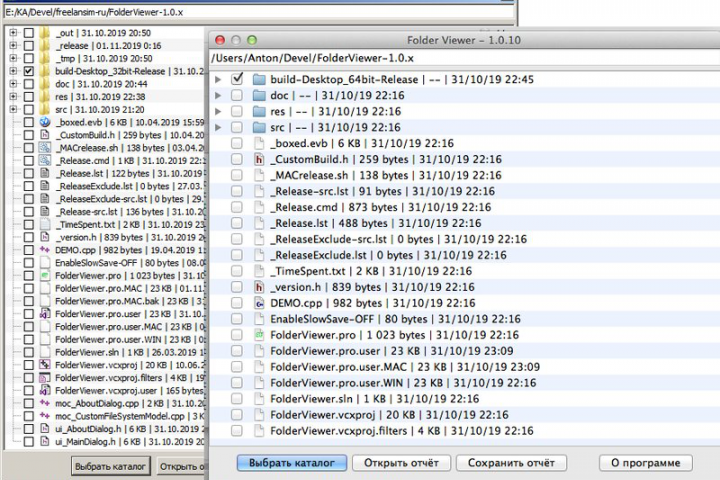Check the FolderViewer.sln checkbox in Mac window
Image resolution: width=720 pixels, height=480 pixels.
click(237, 399)
